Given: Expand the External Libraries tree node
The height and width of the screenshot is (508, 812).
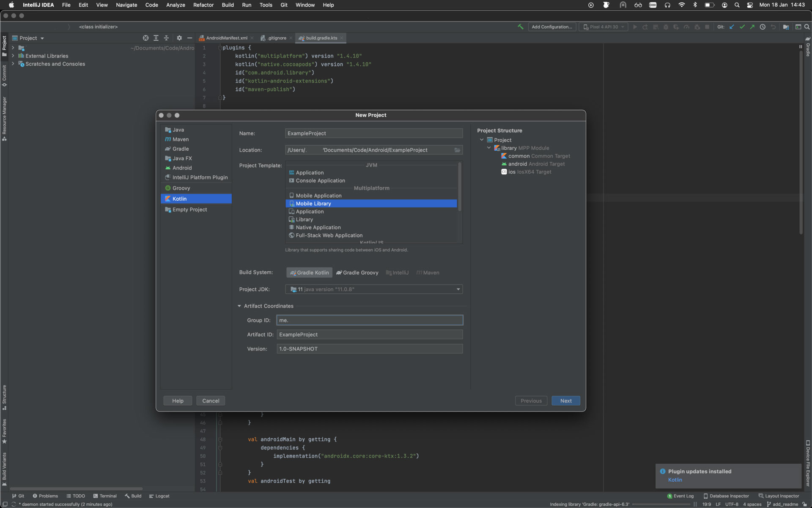Looking at the screenshot, I should coord(13,56).
